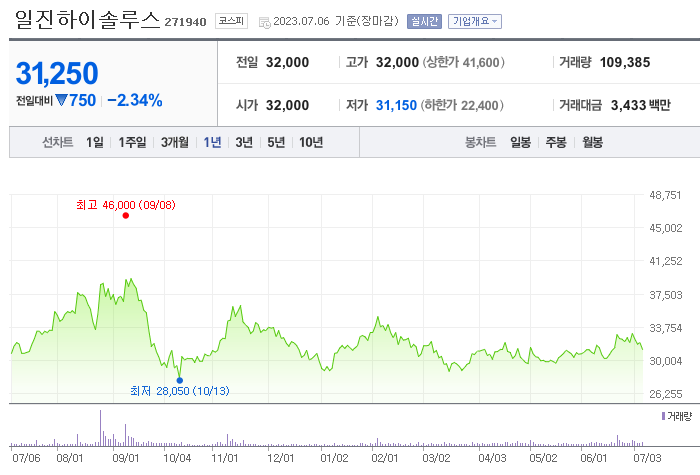Click the 봉차트 label

click(x=480, y=142)
